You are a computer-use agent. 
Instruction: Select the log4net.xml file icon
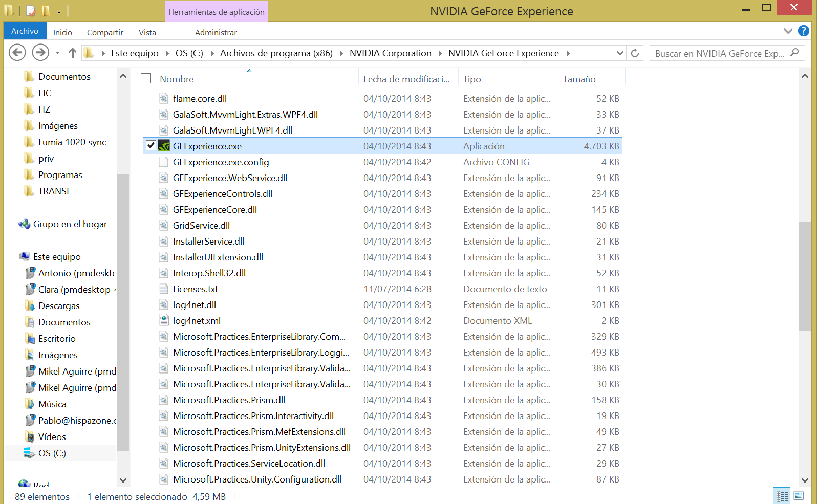tap(164, 320)
